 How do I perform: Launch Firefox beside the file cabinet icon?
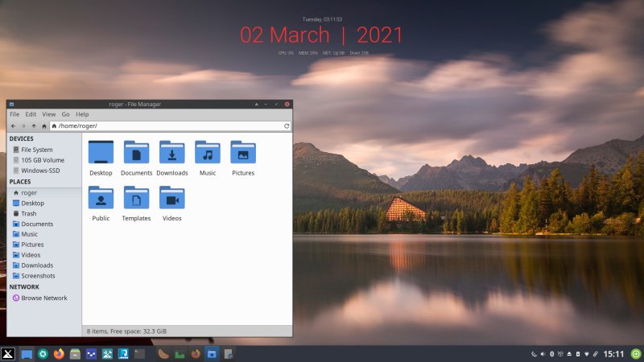click(x=59, y=354)
